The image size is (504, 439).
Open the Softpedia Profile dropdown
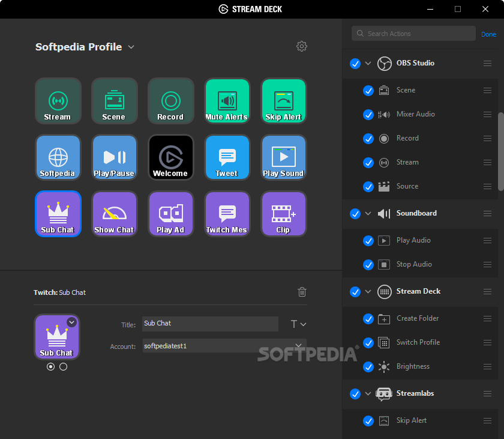131,47
